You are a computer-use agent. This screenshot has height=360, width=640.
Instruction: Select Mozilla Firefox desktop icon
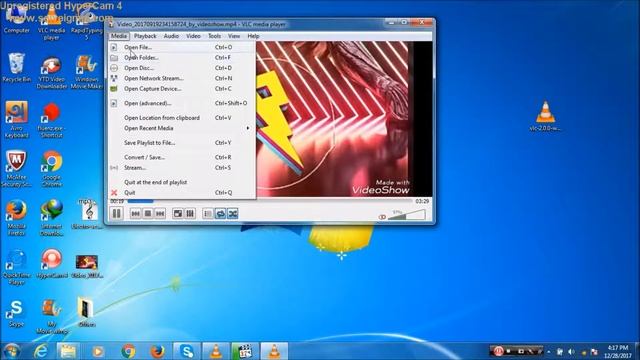[x=16, y=218]
